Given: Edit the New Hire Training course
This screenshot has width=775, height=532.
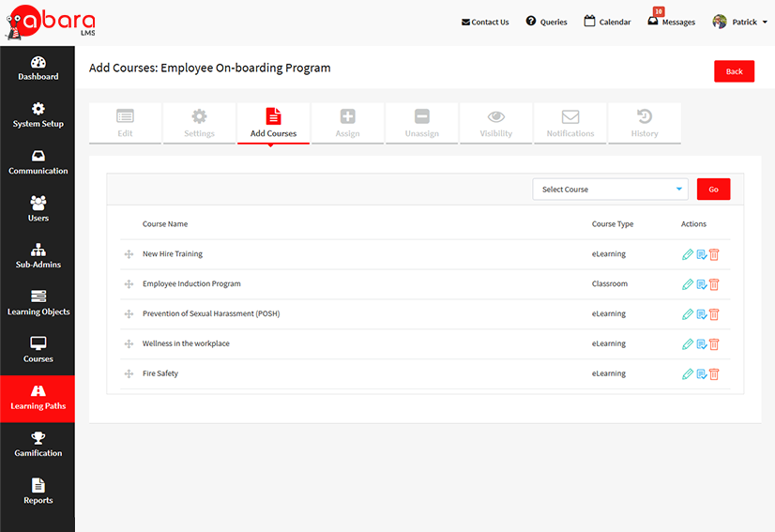Looking at the screenshot, I should 688,254.
